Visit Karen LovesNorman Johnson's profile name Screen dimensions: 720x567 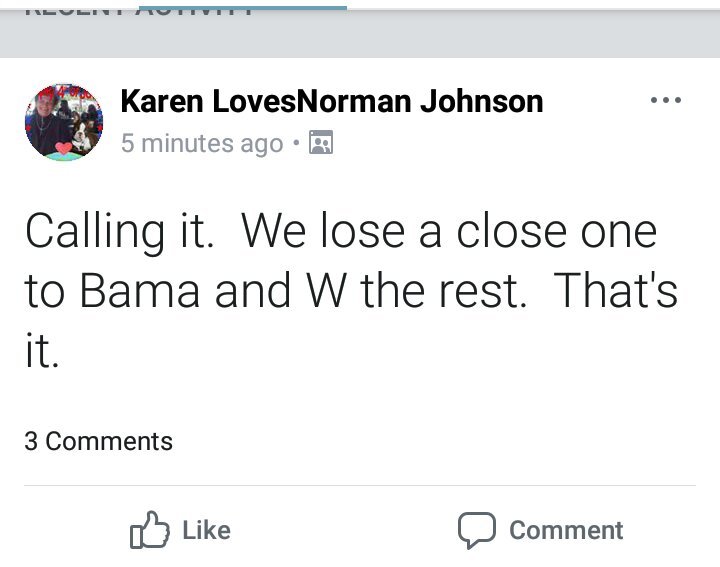331,101
